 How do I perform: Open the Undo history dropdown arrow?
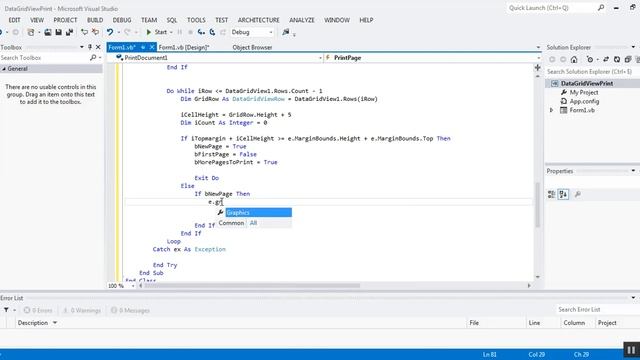[118, 32]
